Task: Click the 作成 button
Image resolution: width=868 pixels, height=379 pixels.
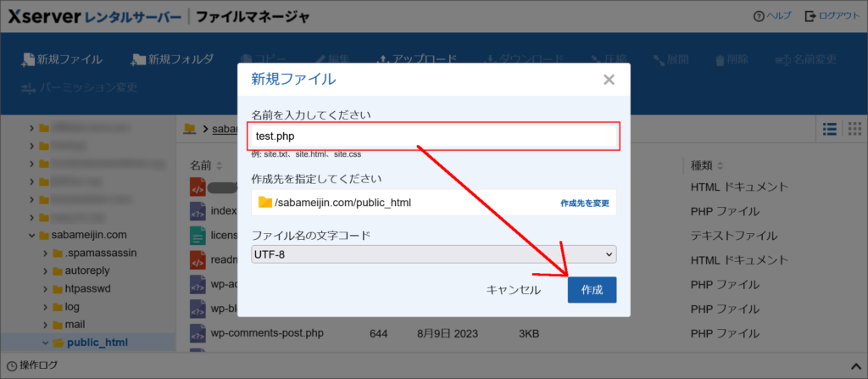Action: [592, 290]
